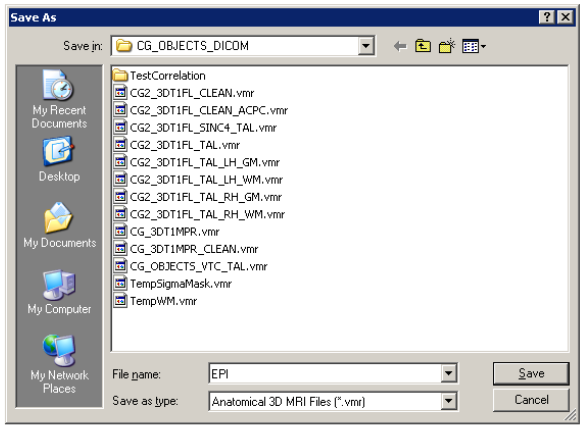The image size is (585, 430).
Task: Open My Recent Documents place
Action: (x=59, y=99)
